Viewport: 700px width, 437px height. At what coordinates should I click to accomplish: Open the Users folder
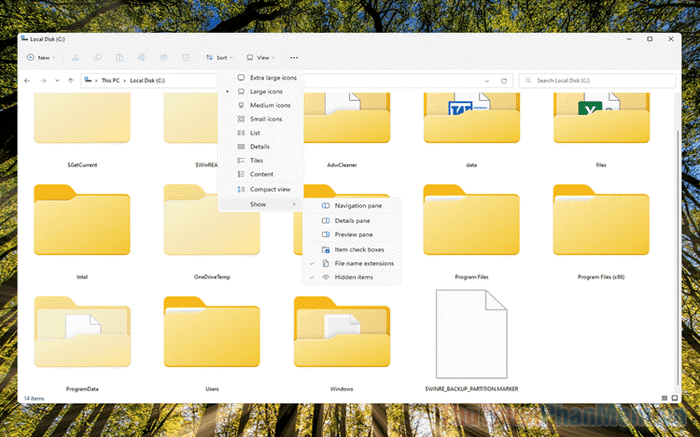[198, 330]
